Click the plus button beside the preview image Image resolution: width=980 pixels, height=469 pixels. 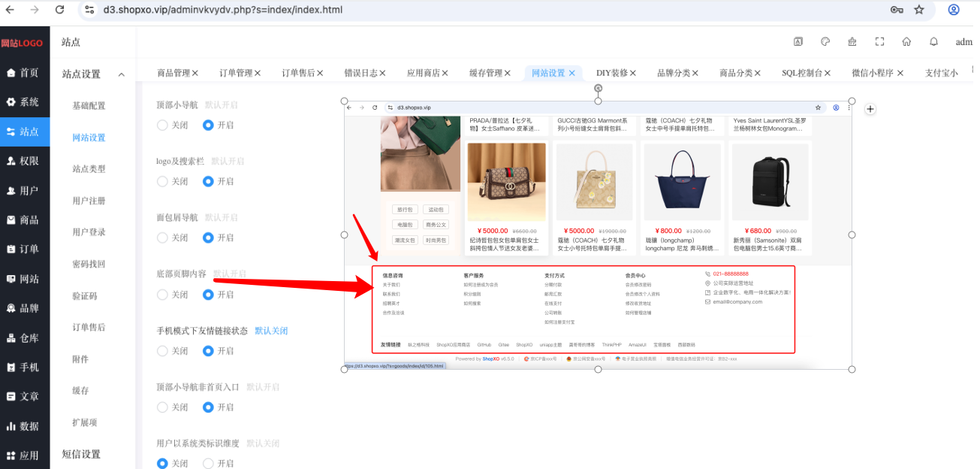point(870,109)
